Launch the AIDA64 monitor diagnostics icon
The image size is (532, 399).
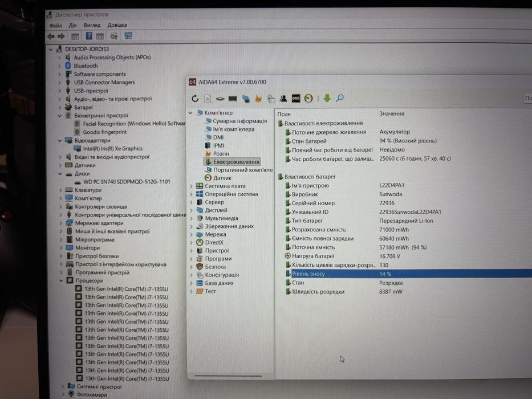pyautogui.click(x=246, y=99)
